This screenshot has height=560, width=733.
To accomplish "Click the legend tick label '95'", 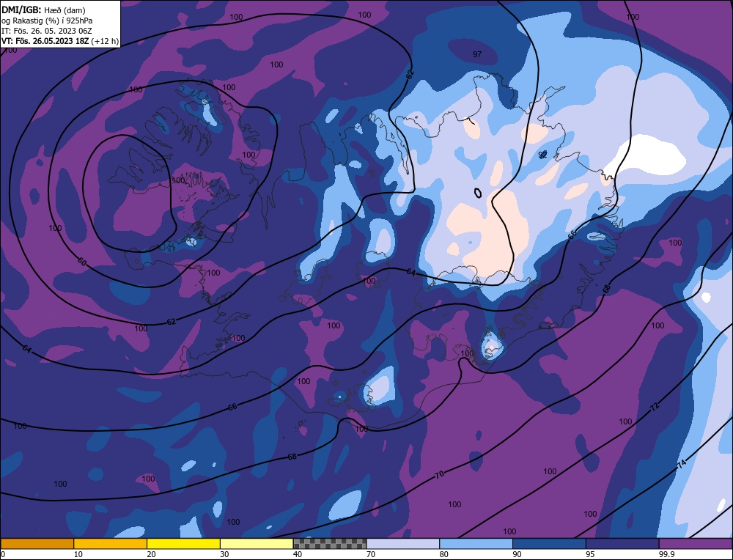I will [590, 554].
